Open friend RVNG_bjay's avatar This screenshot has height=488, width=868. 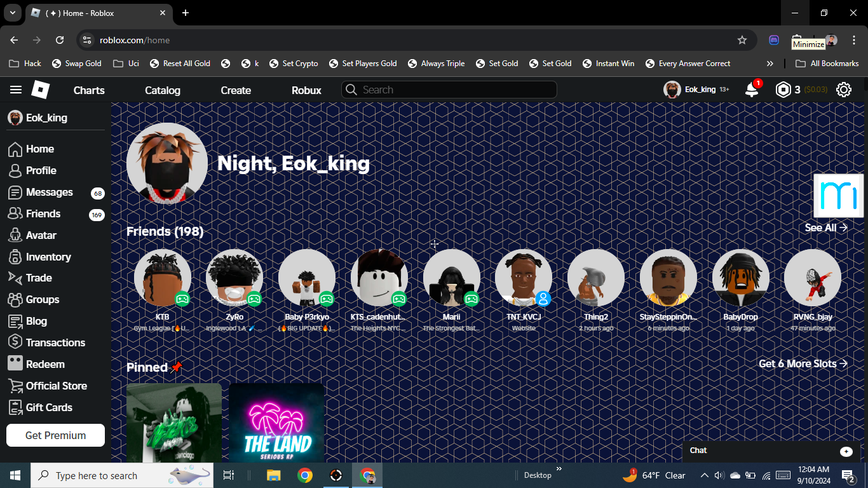coord(813,278)
